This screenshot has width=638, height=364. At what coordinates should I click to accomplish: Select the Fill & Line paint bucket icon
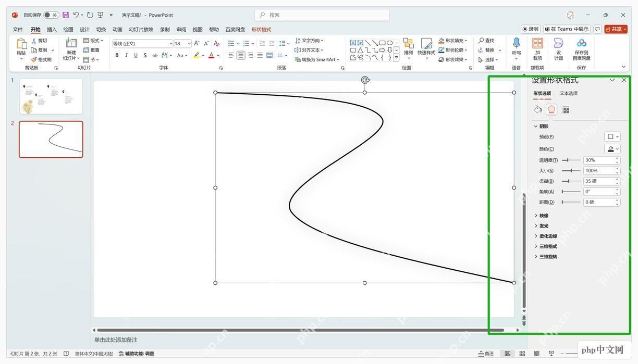tap(538, 109)
